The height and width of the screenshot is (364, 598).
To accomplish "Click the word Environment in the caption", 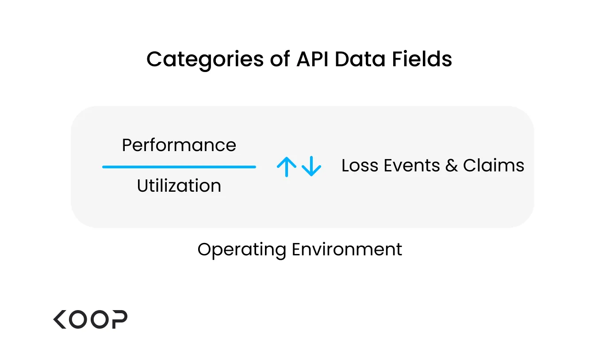I will [x=347, y=250].
